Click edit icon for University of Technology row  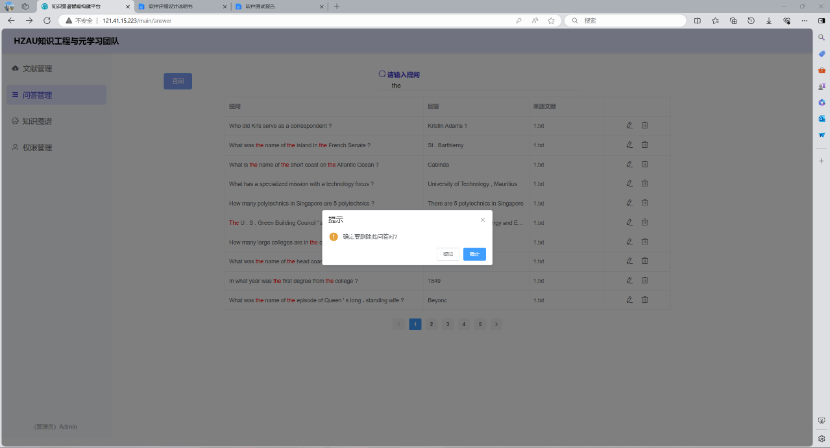(x=629, y=183)
